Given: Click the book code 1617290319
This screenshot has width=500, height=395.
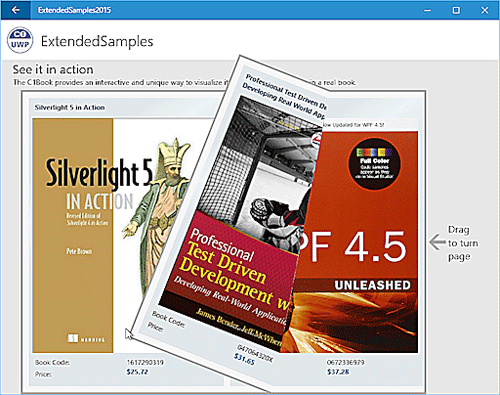Looking at the screenshot, I should pyautogui.click(x=145, y=362).
